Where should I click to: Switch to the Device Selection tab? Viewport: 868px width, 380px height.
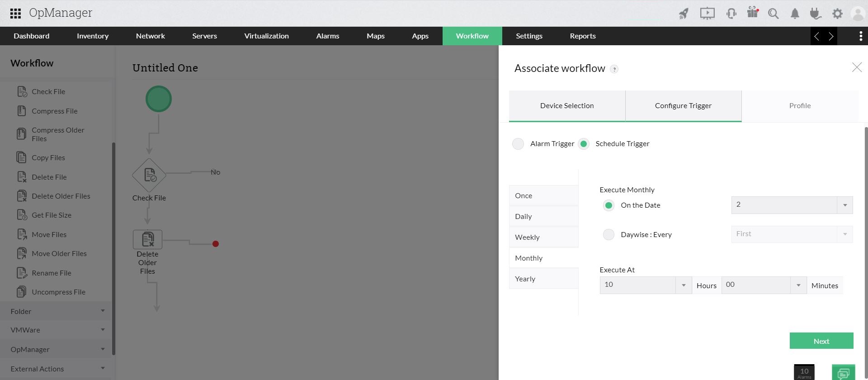pyautogui.click(x=567, y=106)
